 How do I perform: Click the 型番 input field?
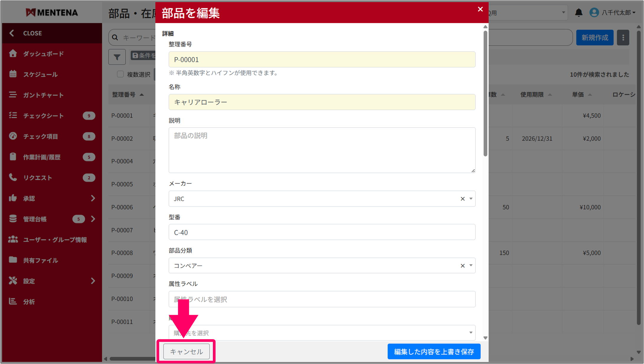point(322,232)
